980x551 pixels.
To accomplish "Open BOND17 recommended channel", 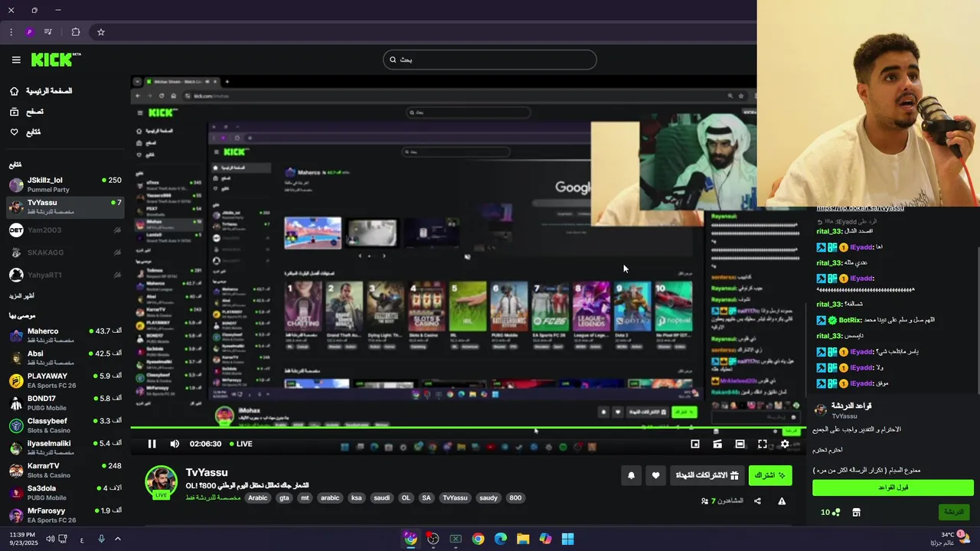I will point(65,403).
